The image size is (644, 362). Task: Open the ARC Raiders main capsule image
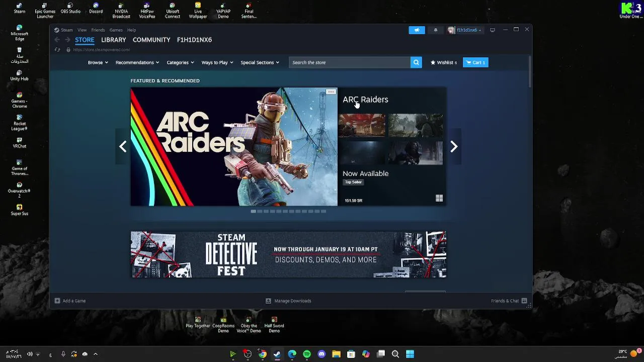pos(234,147)
